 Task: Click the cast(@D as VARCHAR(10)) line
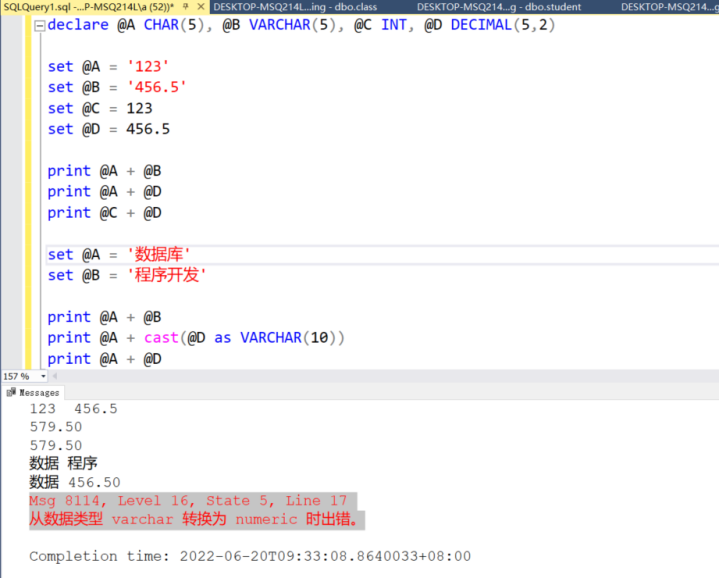196,338
